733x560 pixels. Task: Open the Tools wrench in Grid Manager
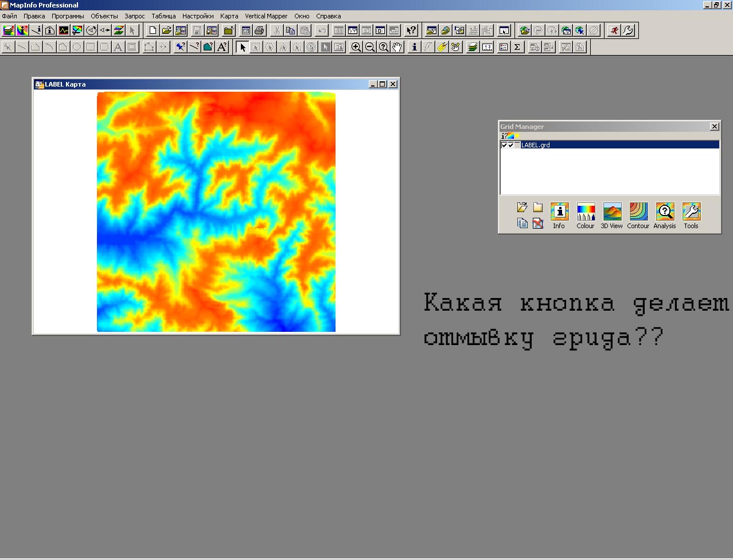[691, 212]
